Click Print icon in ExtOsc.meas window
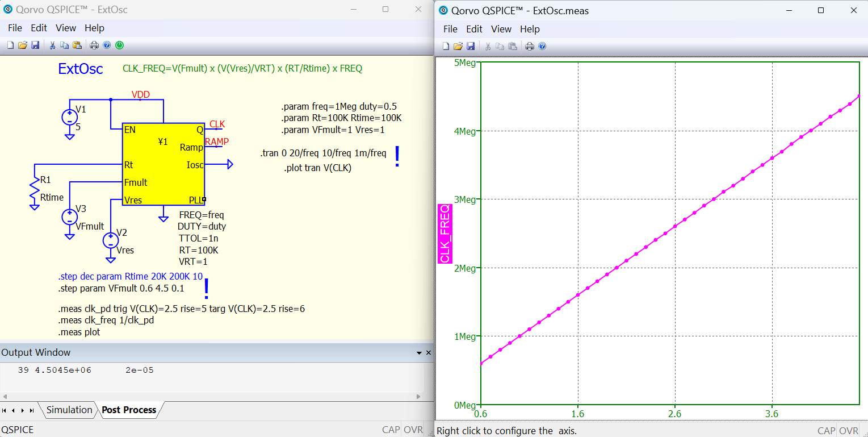The width and height of the screenshot is (868, 437). (530, 47)
